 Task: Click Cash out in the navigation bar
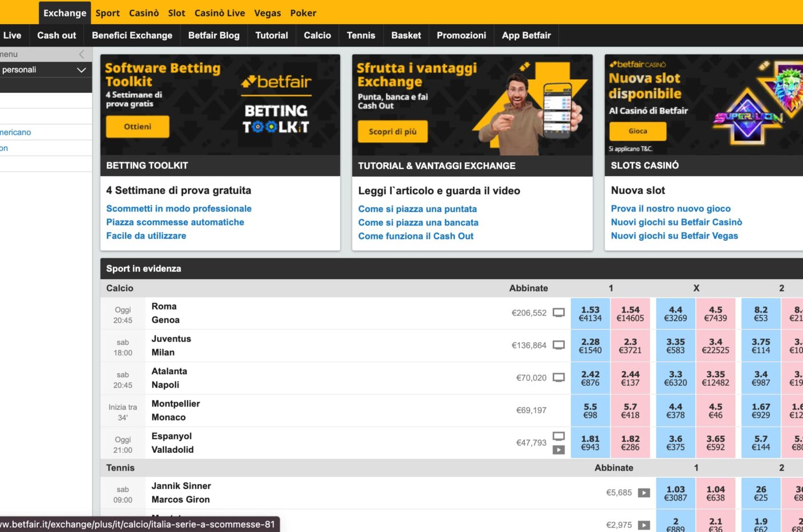tap(56, 35)
